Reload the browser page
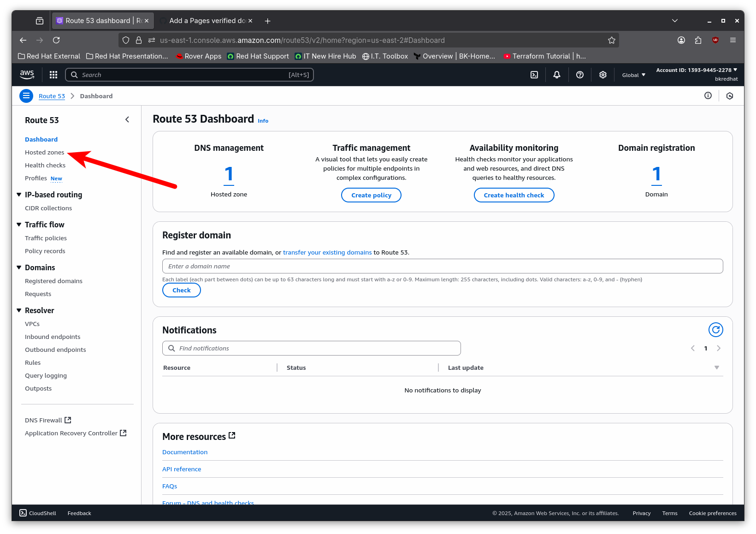 click(x=56, y=40)
